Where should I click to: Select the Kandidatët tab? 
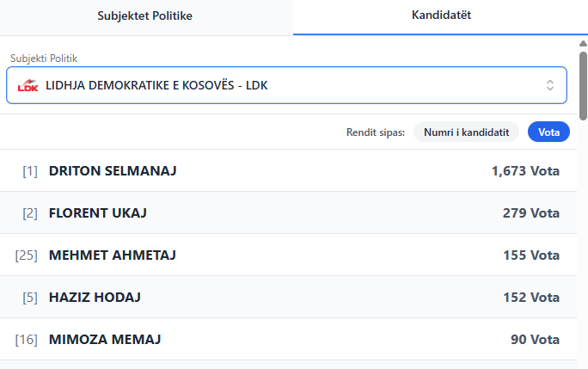441,15
